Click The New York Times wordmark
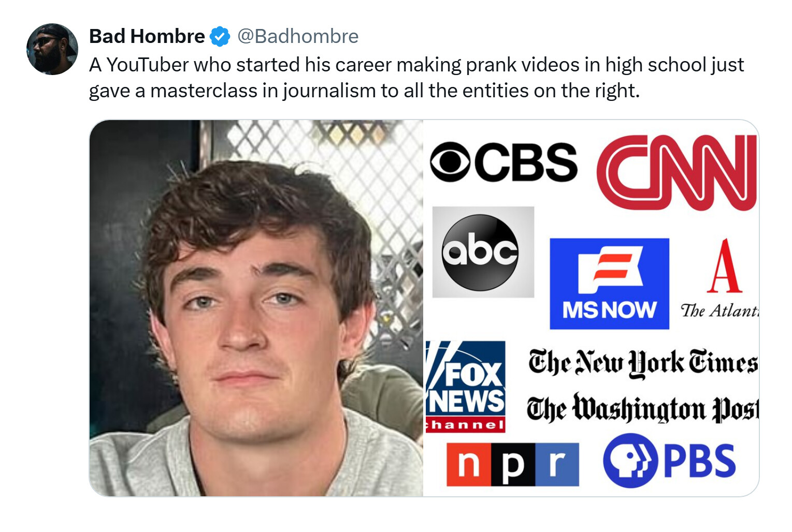 pyautogui.click(x=643, y=363)
